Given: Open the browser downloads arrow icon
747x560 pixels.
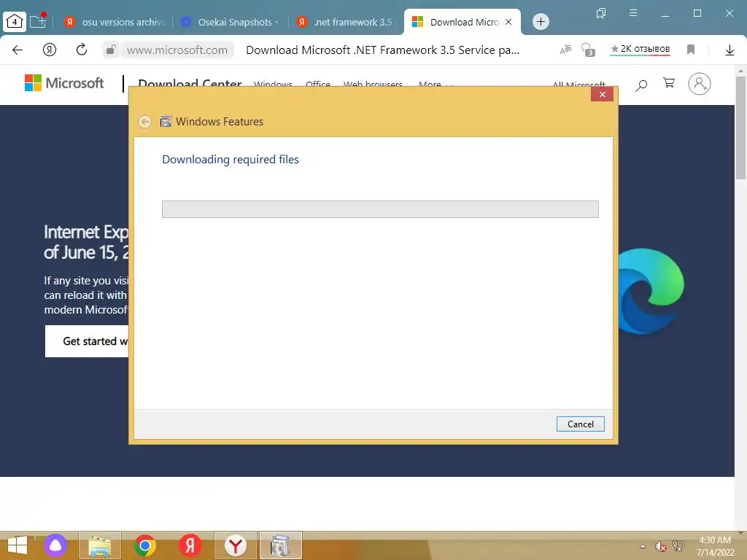Looking at the screenshot, I should [729, 50].
